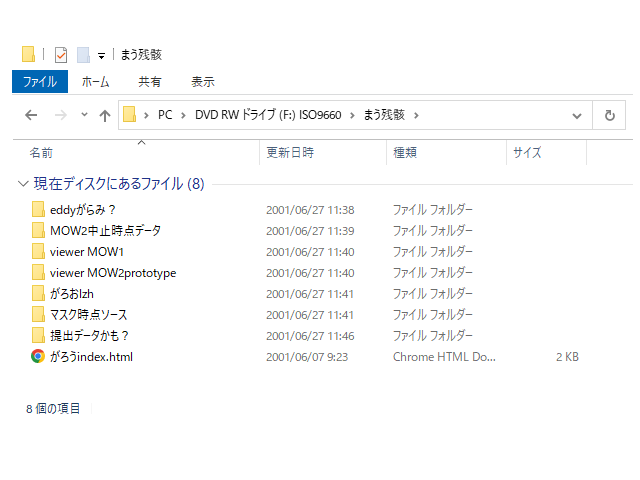Sort by the 更新日時 column header
The height and width of the screenshot is (480, 640).
(x=290, y=153)
